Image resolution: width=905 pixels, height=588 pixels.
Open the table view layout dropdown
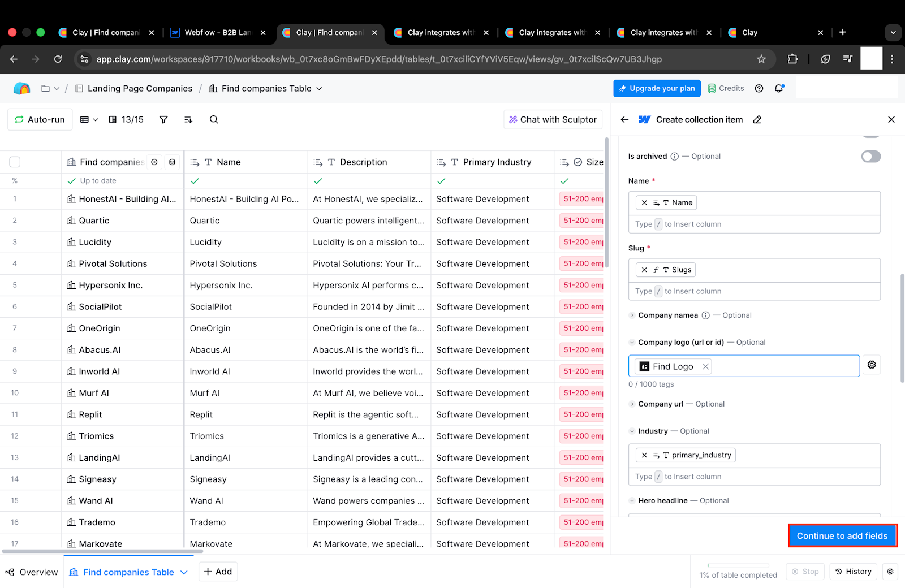[89, 119]
